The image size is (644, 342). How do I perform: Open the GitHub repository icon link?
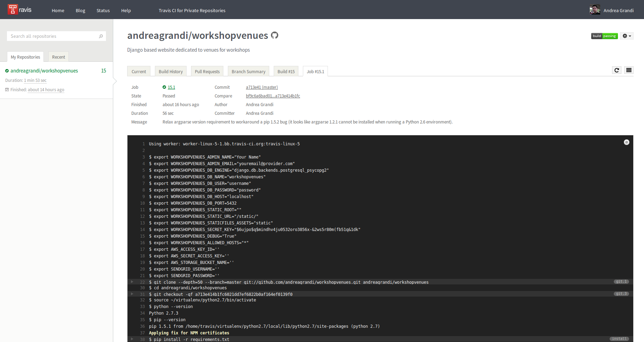point(275,35)
